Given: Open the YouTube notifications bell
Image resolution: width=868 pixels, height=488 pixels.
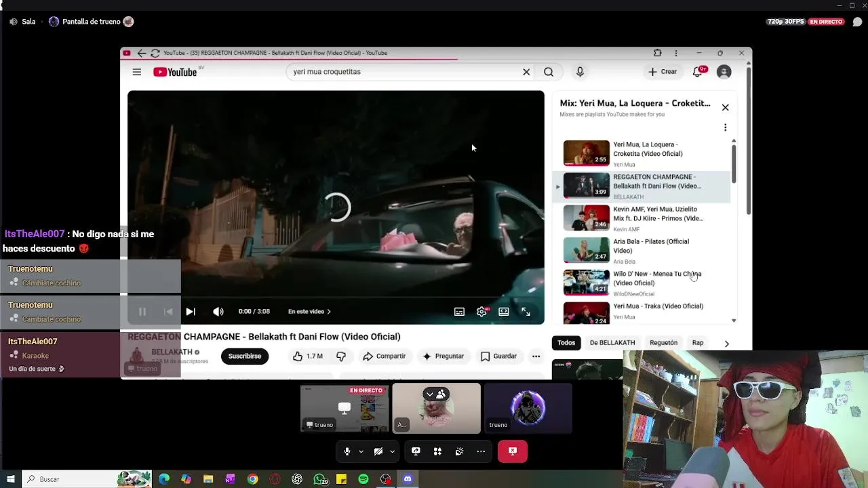Looking at the screenshot, I should tap(698, 72).
